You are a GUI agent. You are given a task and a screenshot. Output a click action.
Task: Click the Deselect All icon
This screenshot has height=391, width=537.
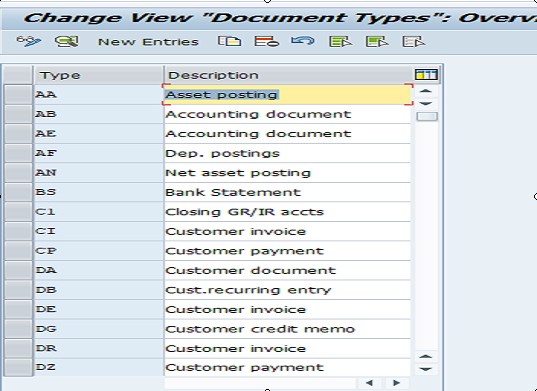point(413,41)
